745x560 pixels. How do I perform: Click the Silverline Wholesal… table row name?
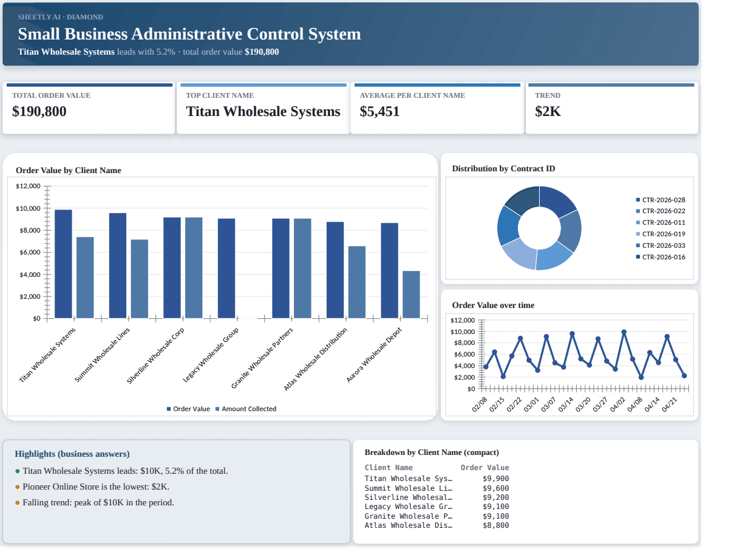pyautogui.click(x=409, y=497)
